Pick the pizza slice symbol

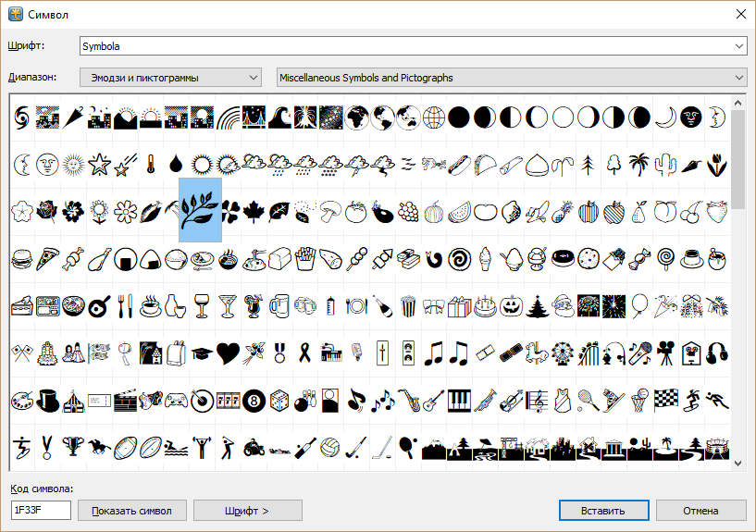pyautogui.click(x=48, y=259)
